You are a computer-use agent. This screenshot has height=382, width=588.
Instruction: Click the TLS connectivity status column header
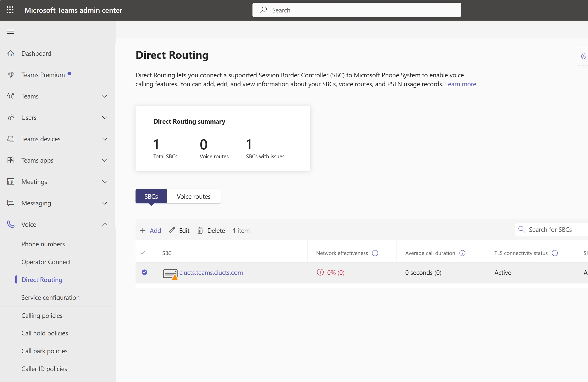tap(521, 253)
